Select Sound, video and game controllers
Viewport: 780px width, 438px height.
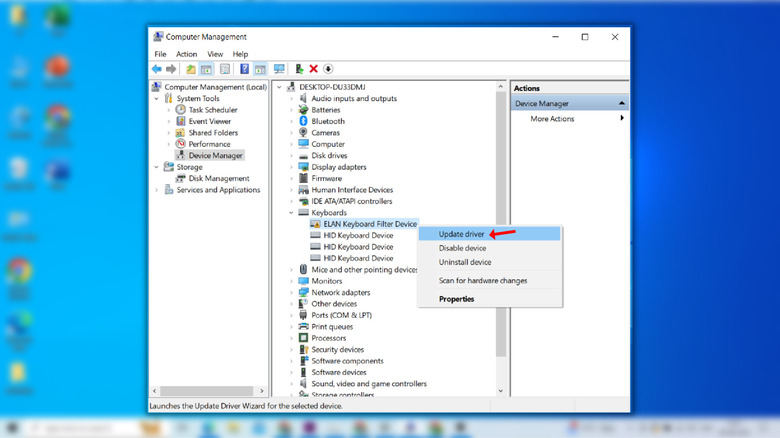click(369, 384)
